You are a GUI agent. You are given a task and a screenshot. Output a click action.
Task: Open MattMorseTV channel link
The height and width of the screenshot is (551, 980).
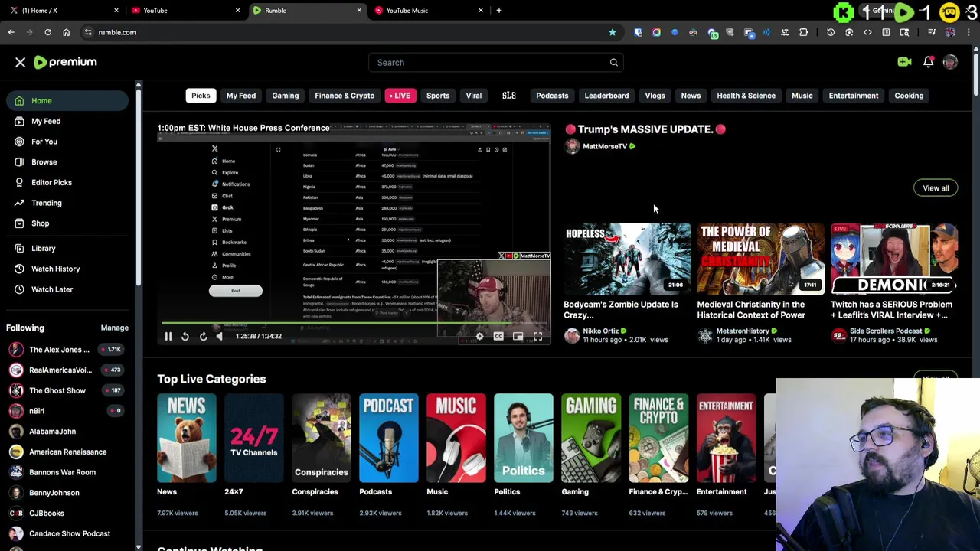click(605, 146)
